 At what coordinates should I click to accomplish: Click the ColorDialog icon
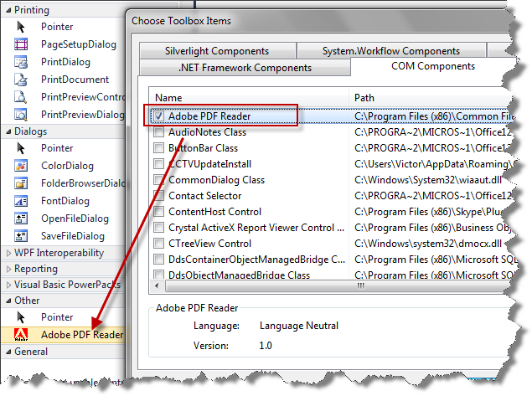[x=21, y=166]
